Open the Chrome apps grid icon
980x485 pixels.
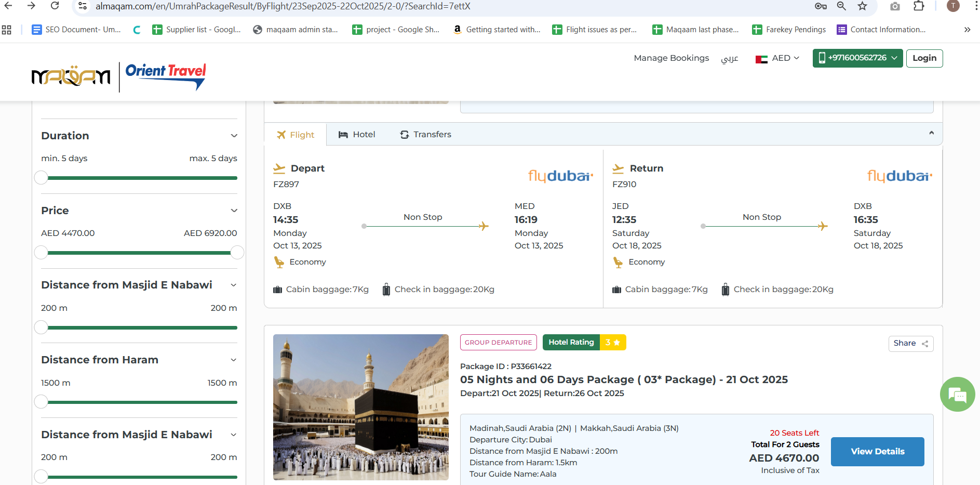point(7,30)
